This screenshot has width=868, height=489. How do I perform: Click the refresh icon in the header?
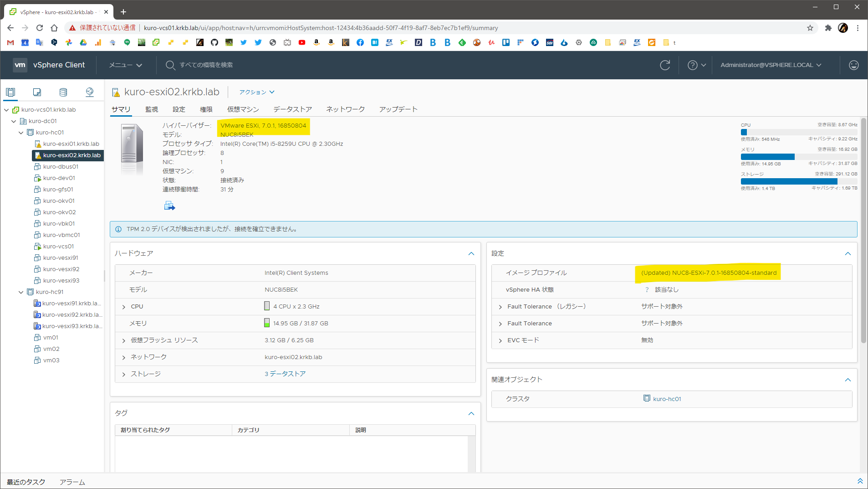tap(664, 65)
